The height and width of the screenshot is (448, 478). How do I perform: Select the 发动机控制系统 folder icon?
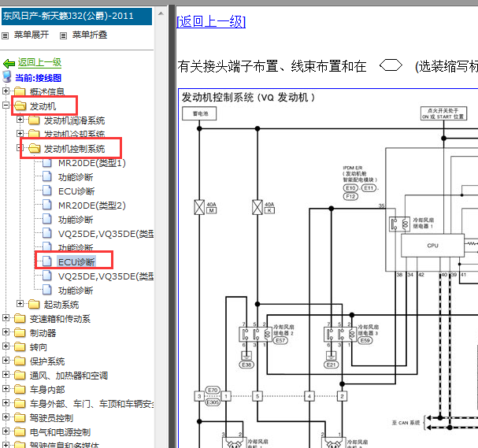(x=34, y=149)
